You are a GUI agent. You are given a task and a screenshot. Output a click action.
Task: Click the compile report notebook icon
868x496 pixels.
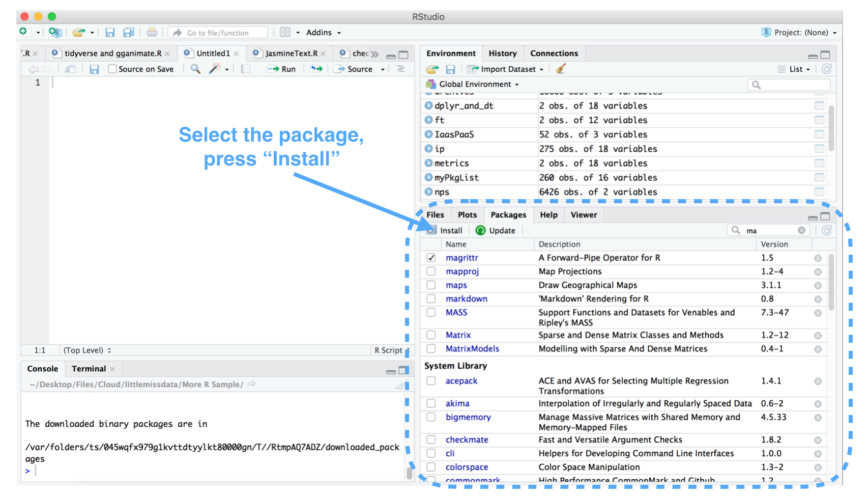pos(246,69)
